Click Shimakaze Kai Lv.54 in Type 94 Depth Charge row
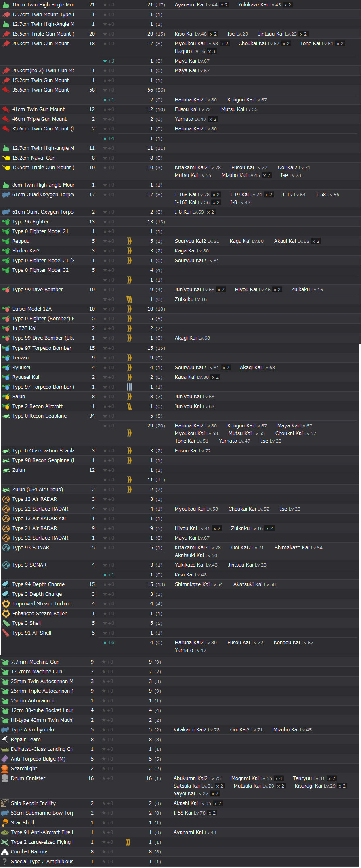 click(199, 584)
